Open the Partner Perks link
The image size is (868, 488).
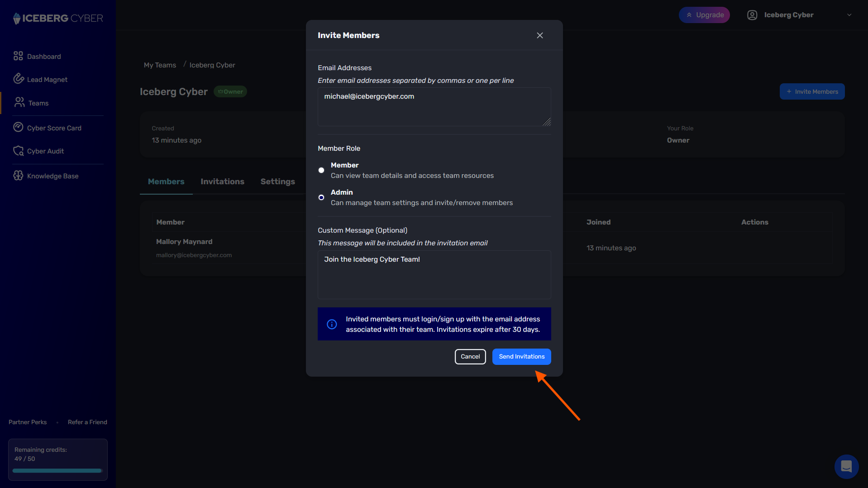28,422
